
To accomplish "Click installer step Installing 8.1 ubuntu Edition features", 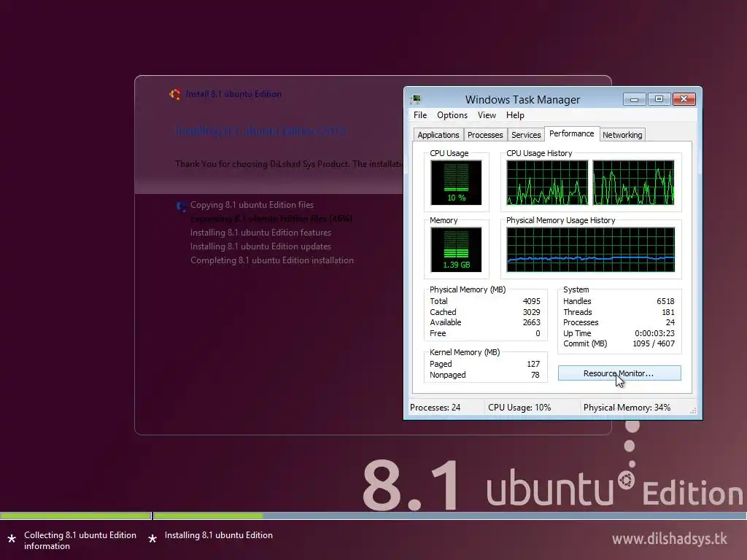I will click(x=260, y=233).
